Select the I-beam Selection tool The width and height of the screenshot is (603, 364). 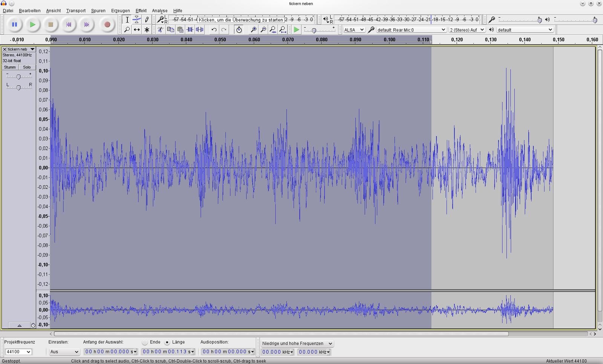tap(127, 20)
